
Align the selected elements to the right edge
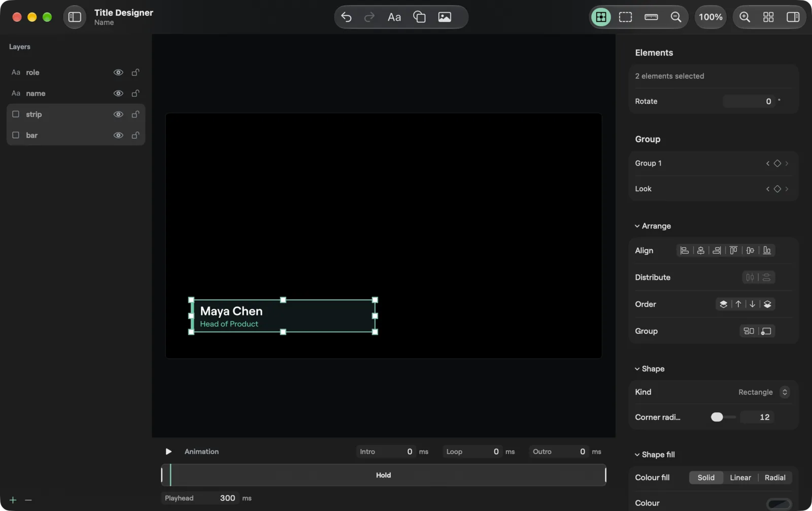717,250
